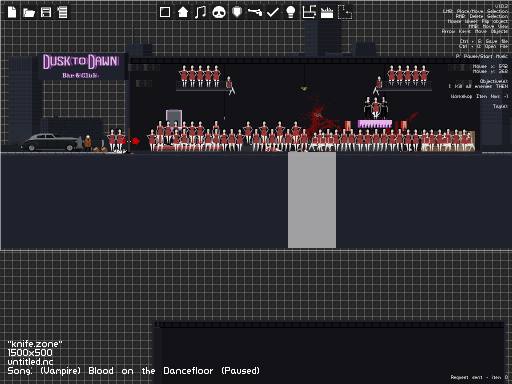
Task: Open the music note song selector
Action: tap(200, 12)
